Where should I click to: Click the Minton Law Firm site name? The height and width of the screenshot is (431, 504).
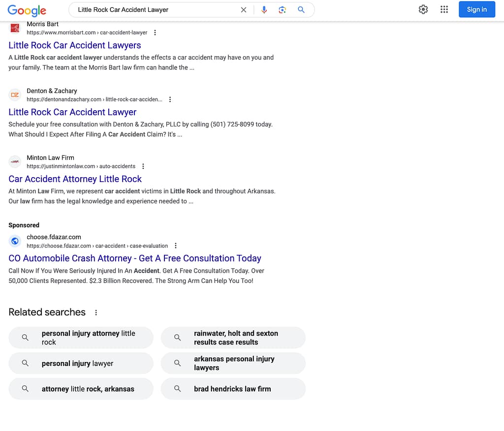[x=51, y=158]
